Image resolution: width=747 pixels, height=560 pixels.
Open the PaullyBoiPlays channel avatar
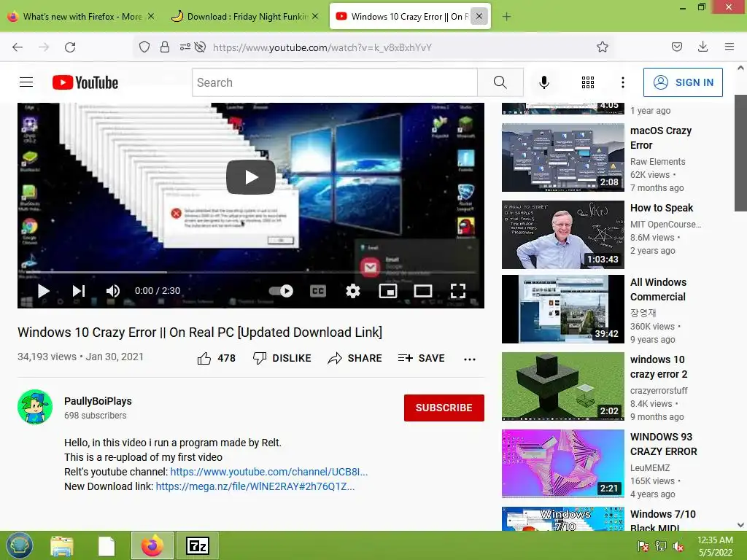[x=35, y=407]
